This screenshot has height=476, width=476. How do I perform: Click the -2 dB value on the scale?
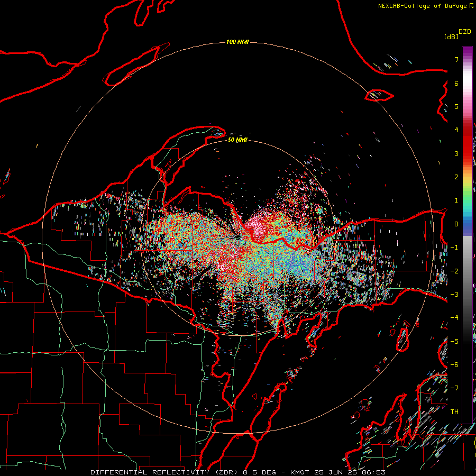[454, 271]
